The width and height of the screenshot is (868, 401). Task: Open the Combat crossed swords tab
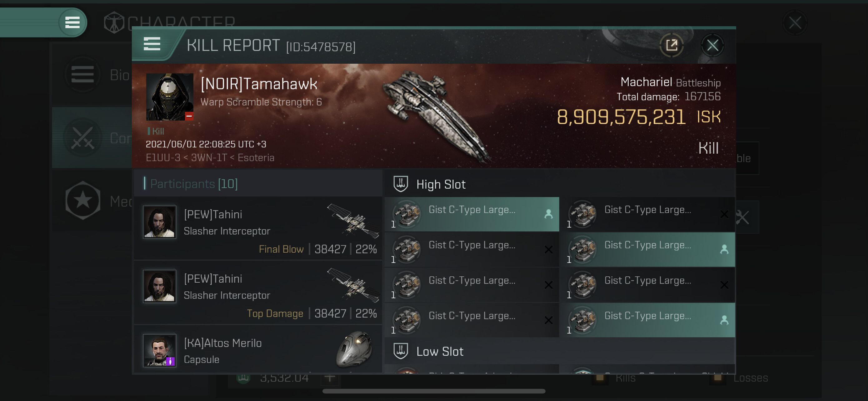pos(82,138)
